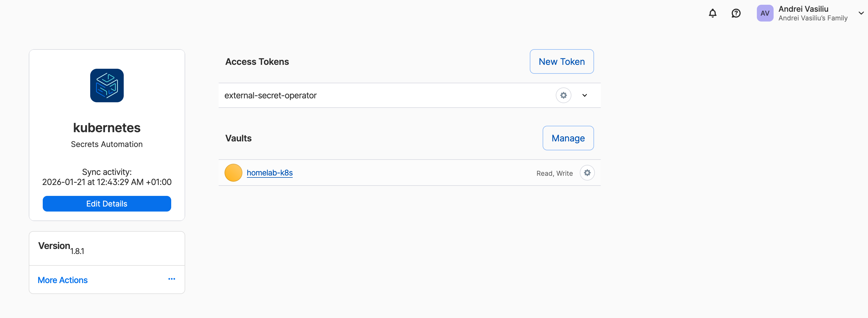Click the AV avatar badge
The height and width of the screenshot is (318, 868).
765,13
